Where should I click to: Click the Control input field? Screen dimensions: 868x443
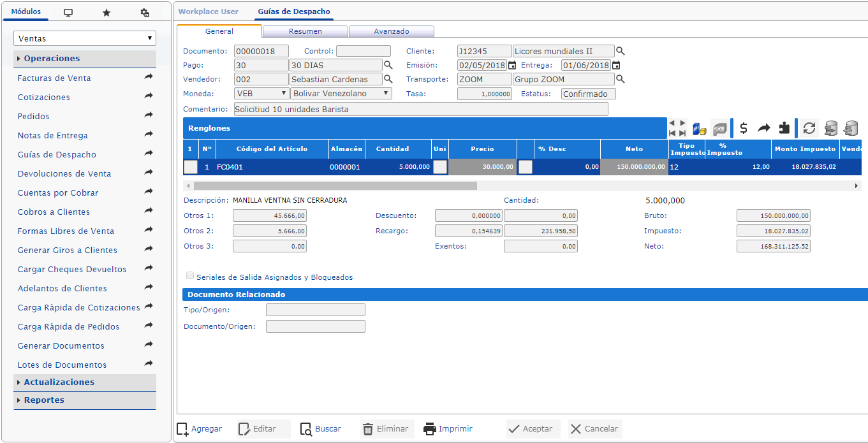coord(364,51)
